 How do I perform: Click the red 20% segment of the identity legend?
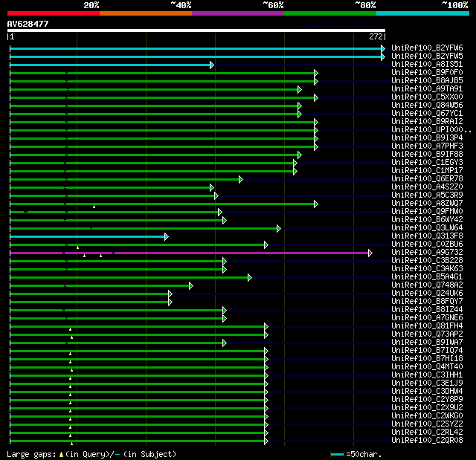point(54,13)
